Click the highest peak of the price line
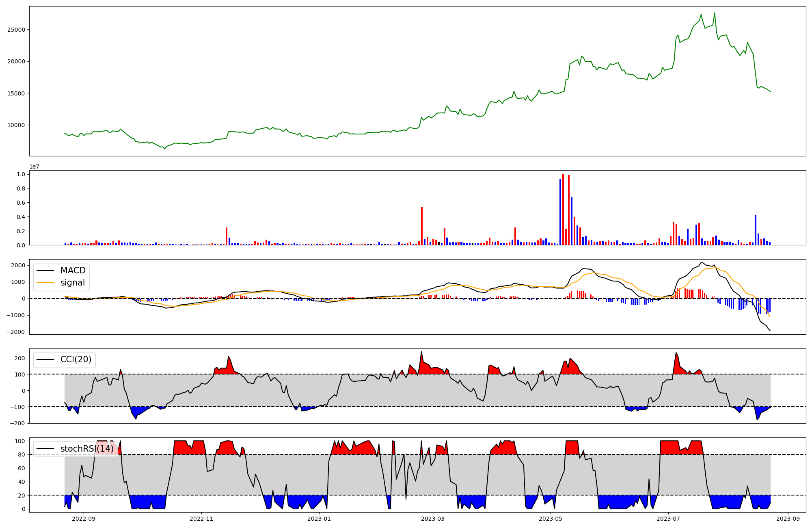The width and height of the screenshot is (812, 528). pos(715,13)
